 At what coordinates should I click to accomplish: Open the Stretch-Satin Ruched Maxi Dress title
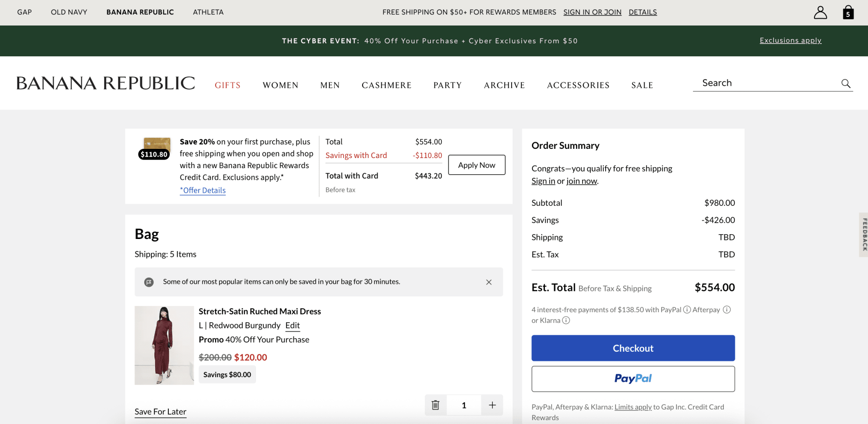tap(259, 312)
